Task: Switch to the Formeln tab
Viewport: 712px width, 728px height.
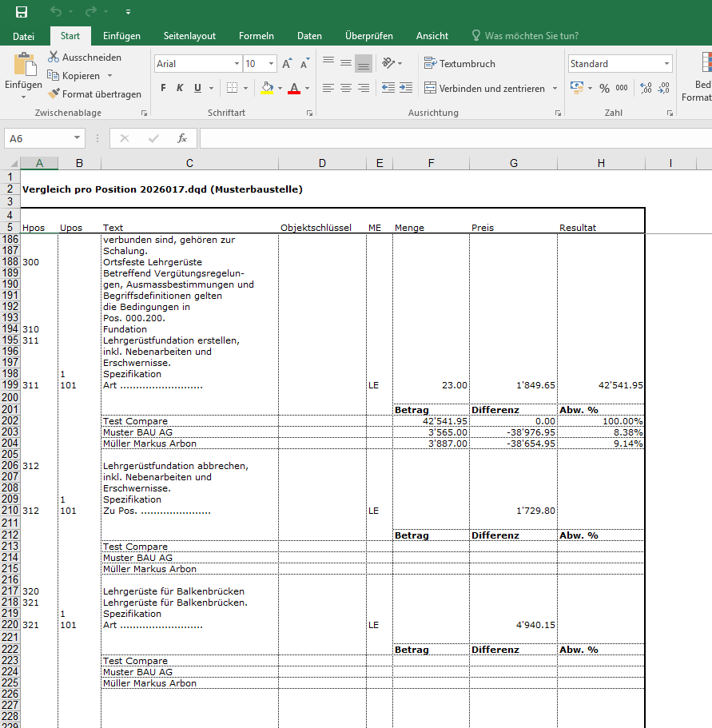Action: (x=257, y=36)
